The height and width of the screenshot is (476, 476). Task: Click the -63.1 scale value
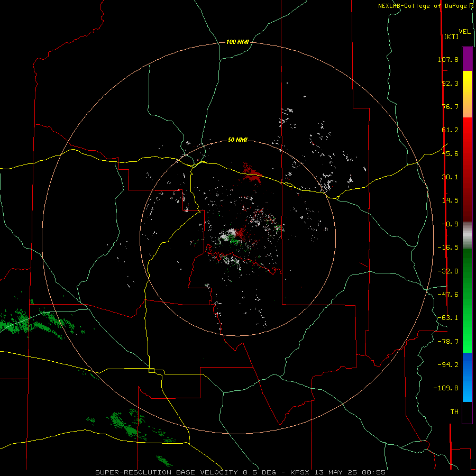[x=448, y=318]
